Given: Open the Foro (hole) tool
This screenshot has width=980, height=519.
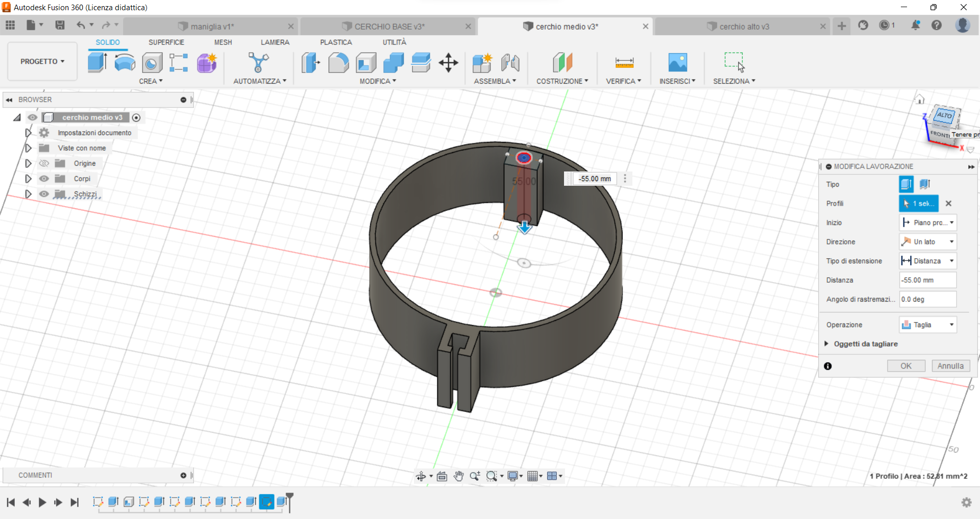Looking at the screenshot, I should (x=151, y=62).
